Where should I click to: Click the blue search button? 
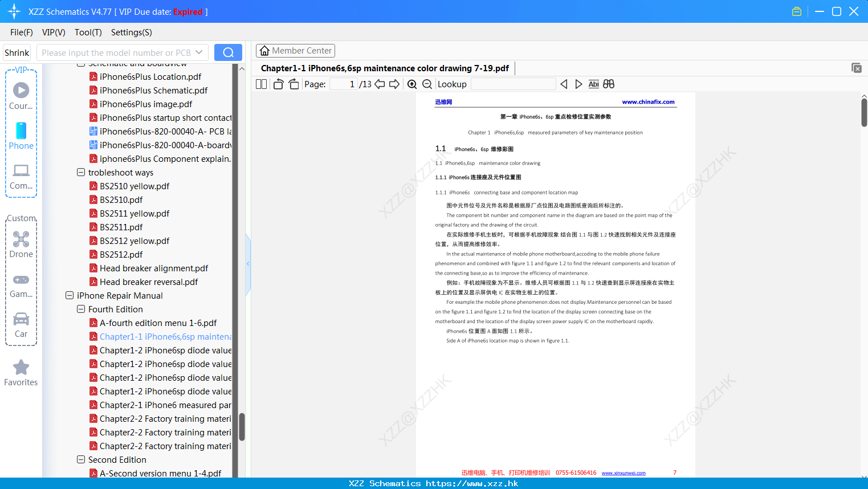(228, 52)
